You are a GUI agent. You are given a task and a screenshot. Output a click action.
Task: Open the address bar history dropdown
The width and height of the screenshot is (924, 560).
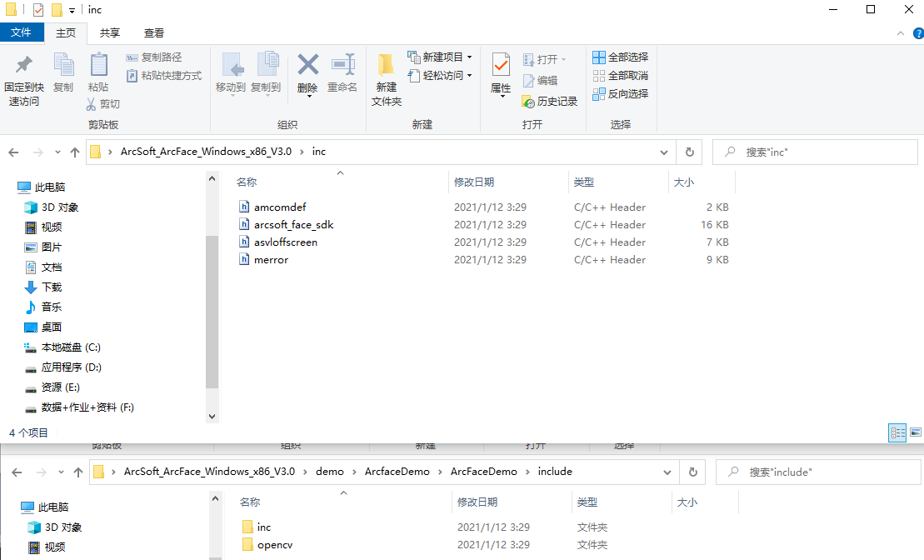click(x=663, y=152)
